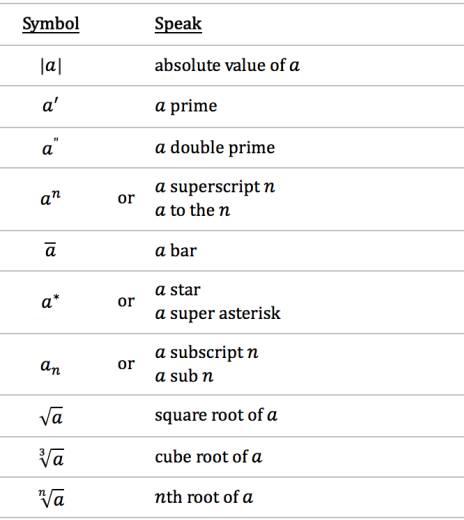Screen dimensions: 464x520
Task: Click the phrase 'a sub n'
Action: tap(184, 376)
